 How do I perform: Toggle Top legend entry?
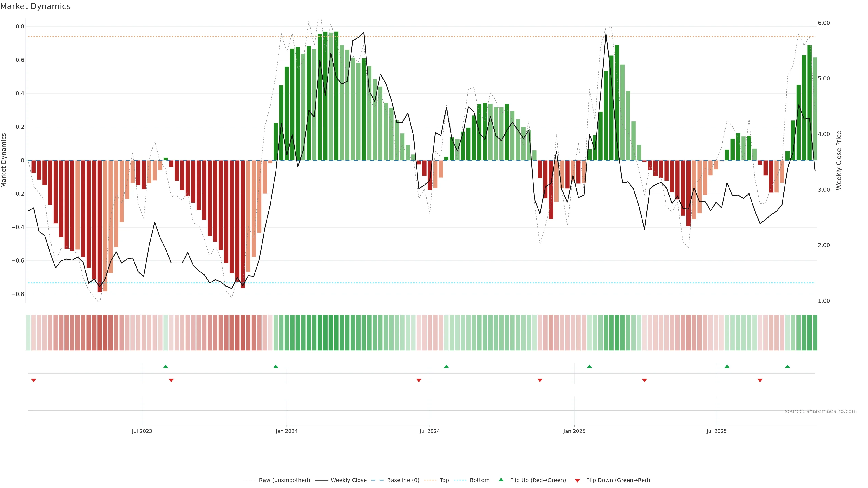tap(444, 480)
